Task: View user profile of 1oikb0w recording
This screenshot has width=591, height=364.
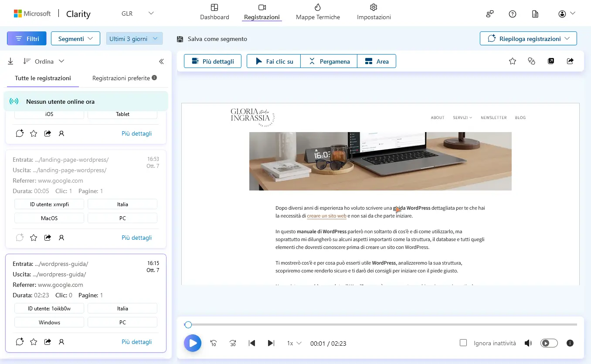Action: (x=61, y=342)
